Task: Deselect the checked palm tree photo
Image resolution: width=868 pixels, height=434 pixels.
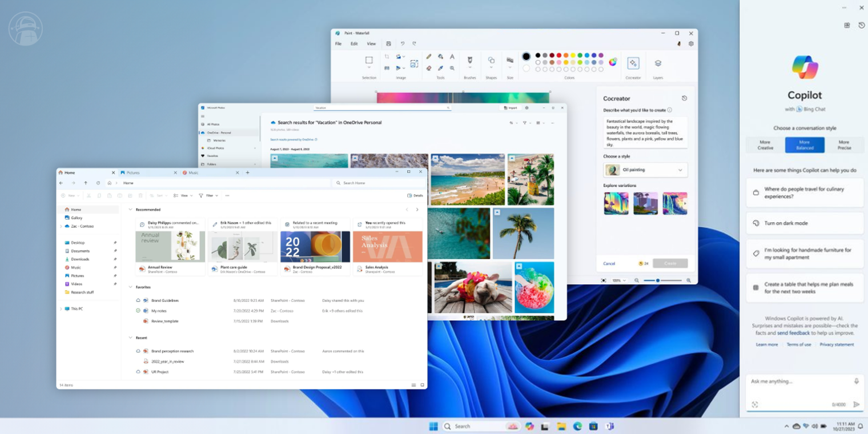Action: click(x=496, y=211)
